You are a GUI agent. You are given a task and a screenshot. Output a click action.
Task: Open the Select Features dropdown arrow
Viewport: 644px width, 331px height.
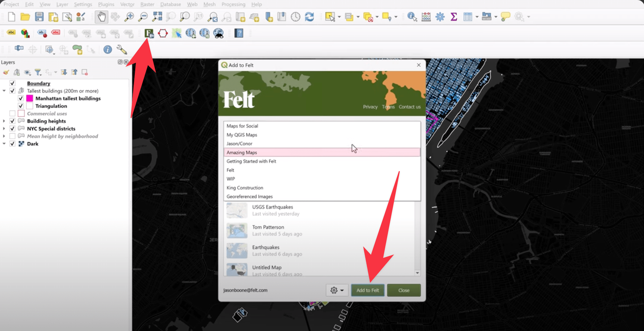pos(339,17)
